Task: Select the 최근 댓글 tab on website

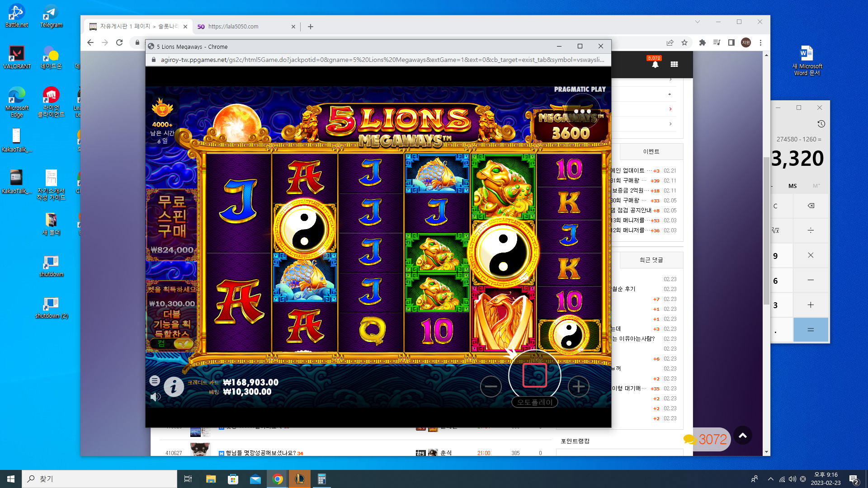Action: coord(651,260)
